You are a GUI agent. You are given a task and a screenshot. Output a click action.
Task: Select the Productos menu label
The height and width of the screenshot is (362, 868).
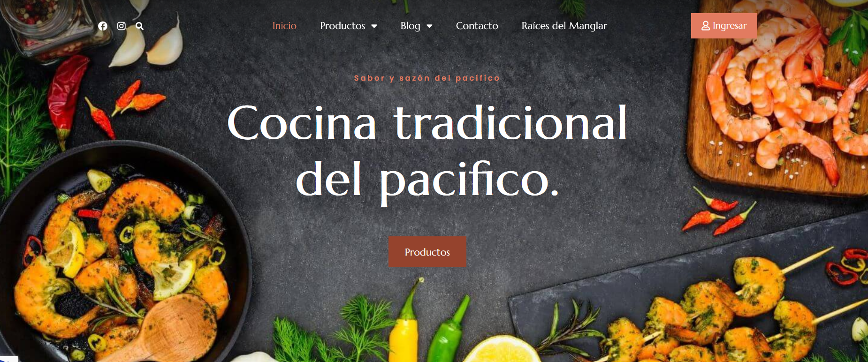pos(343,26)
